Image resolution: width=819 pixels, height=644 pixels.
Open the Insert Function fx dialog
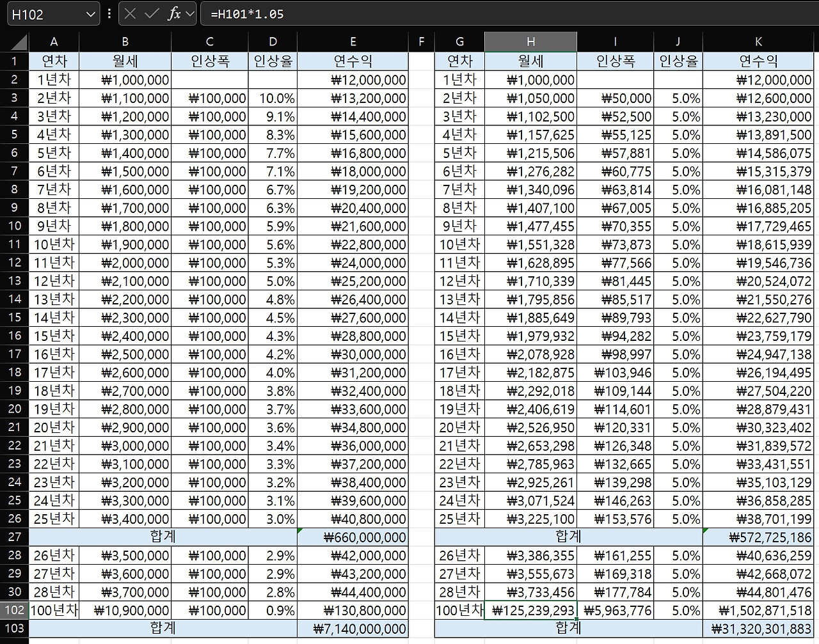(x=173, y=13)
